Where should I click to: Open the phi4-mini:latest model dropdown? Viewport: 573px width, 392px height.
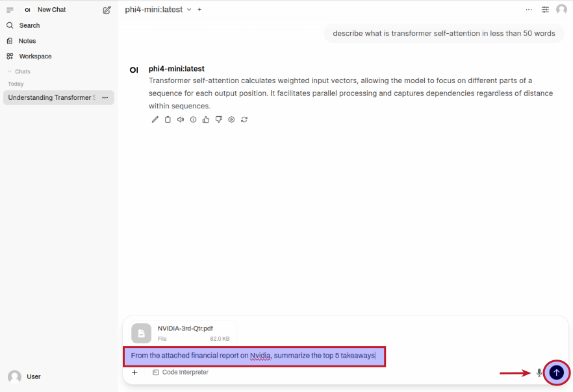pos(159,10)
